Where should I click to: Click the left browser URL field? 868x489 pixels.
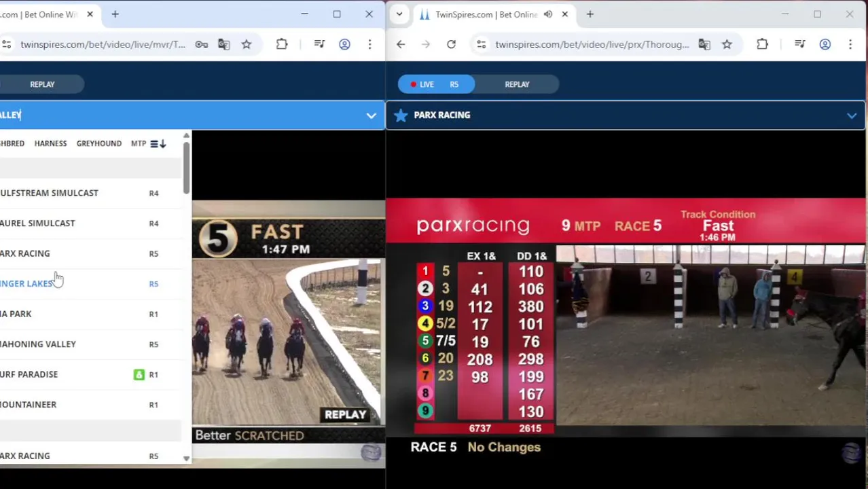click(103, 44)
